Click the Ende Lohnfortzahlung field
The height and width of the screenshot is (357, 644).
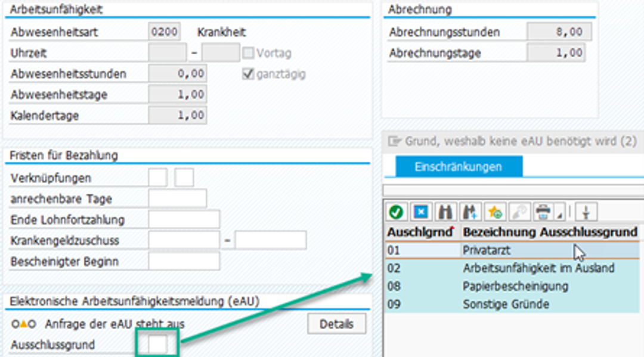click(184, 219)
